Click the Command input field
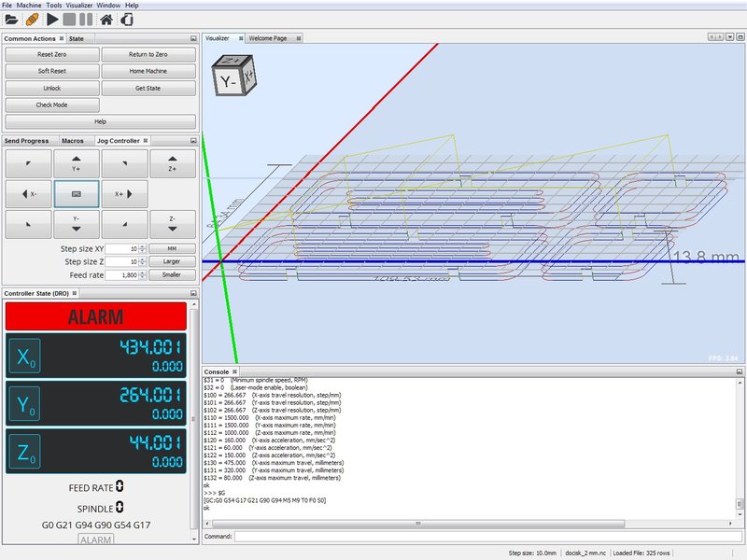747x560 pixels. click(x=487, y=536)
